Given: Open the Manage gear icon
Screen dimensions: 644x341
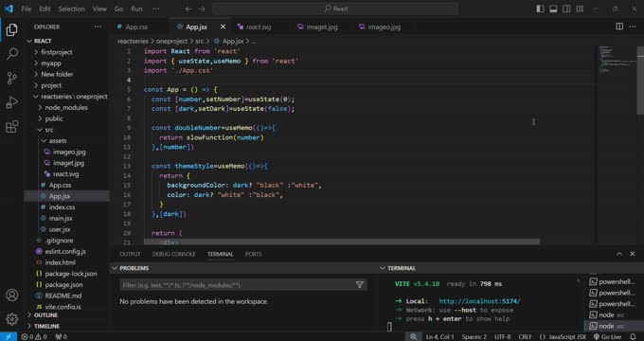Looking at the screenshot, I should point(12,319).
